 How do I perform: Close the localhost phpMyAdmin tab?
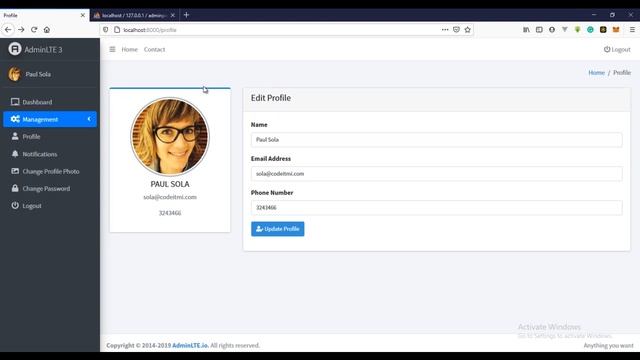pos(173,15)
